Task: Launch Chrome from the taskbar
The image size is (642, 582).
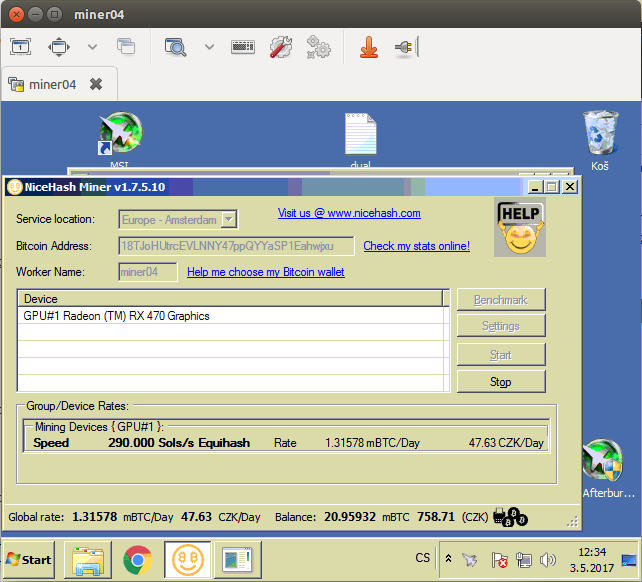Action: point(138,559)
